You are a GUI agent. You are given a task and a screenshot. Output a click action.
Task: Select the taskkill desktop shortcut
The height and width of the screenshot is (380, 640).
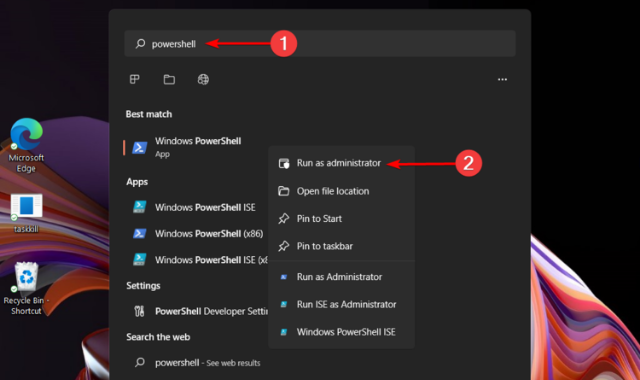[x=26, y=213]
